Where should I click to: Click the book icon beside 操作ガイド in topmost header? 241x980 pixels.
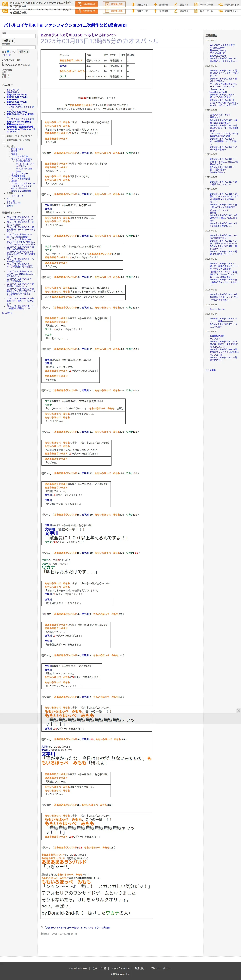133,5
